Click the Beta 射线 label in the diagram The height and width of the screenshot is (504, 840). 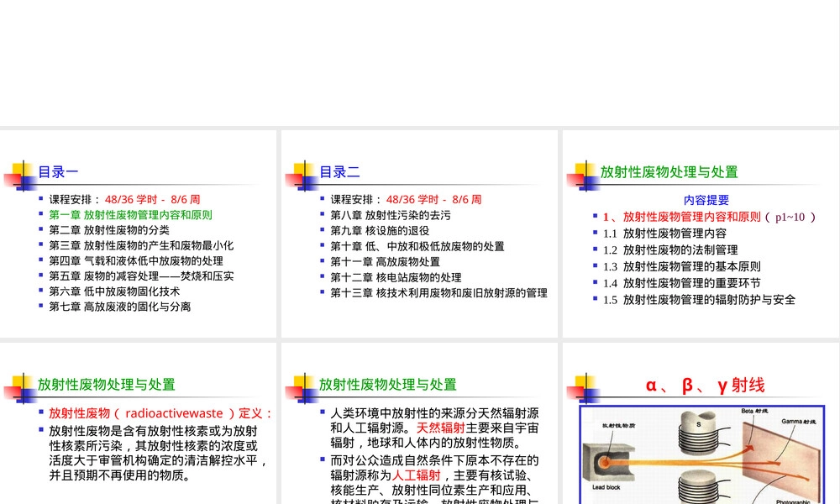[754, 411]
